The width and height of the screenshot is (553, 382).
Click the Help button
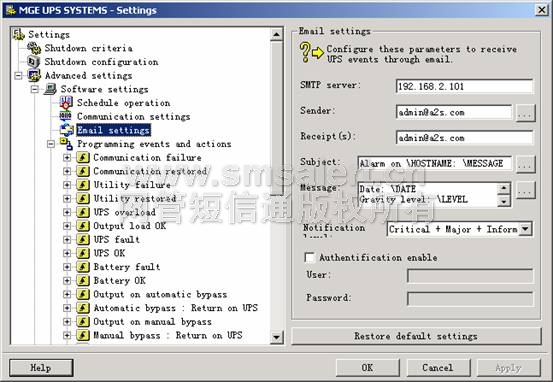(x=41, y=368)
